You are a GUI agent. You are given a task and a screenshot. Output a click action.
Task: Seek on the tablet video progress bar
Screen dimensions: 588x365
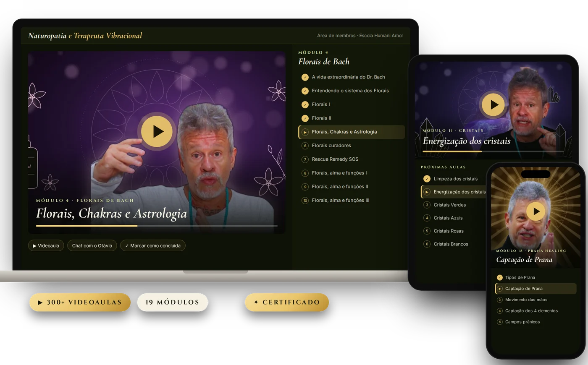click(x=493, y=151)
